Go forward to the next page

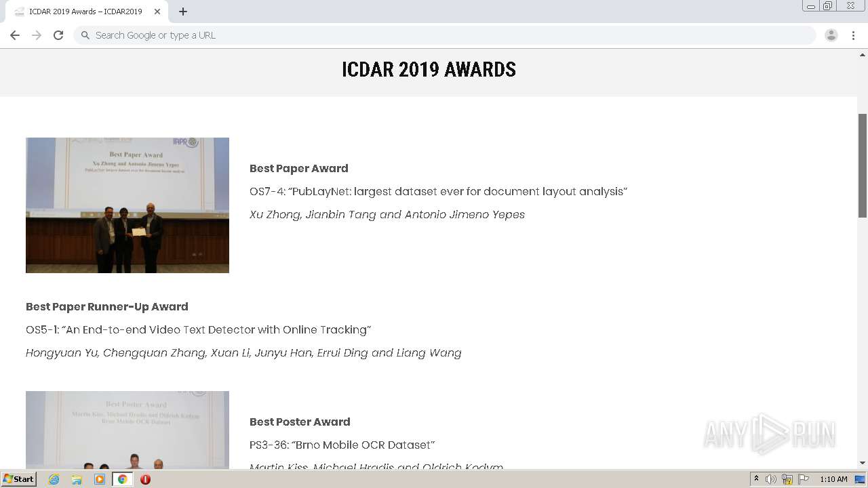pos(37,35)
